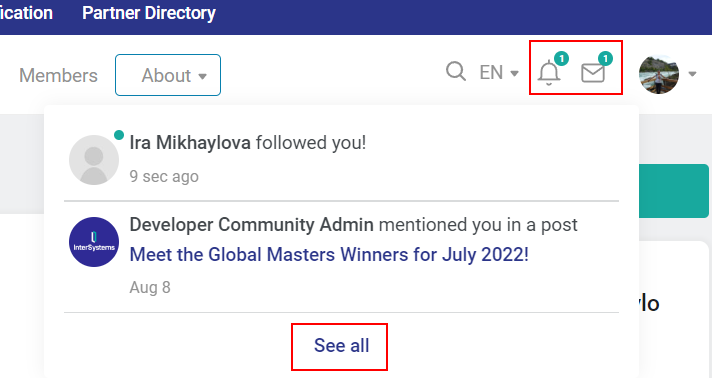Select the Aug 8 notification timestamp

coord(150,288)
